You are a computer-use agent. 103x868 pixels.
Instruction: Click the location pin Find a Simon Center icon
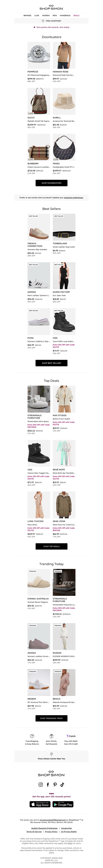[51, 754]
